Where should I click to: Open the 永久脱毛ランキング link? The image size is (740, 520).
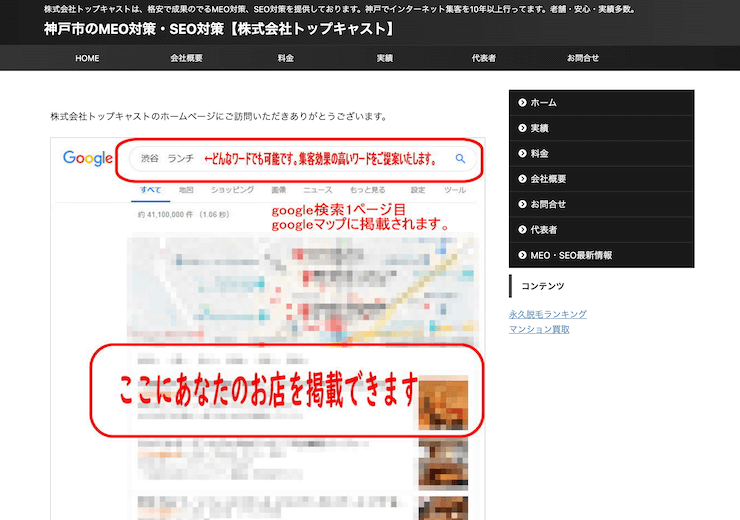(548, 314)
